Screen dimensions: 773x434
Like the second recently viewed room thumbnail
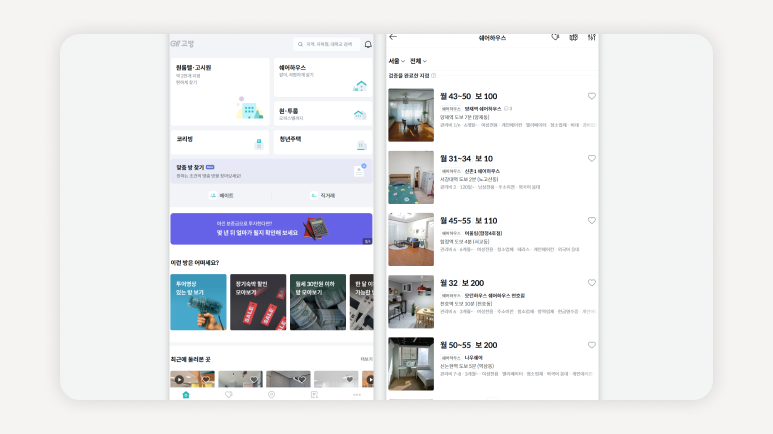254,379
